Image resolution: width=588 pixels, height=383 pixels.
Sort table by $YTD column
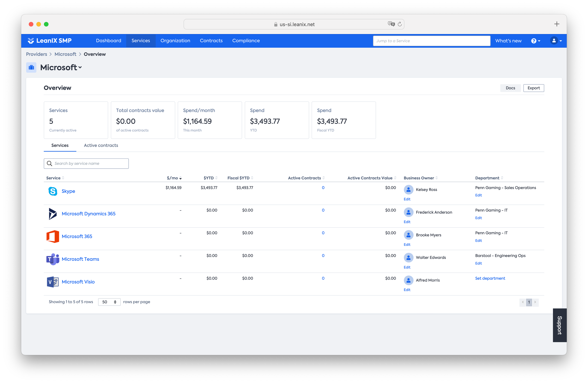coord(210,178)
